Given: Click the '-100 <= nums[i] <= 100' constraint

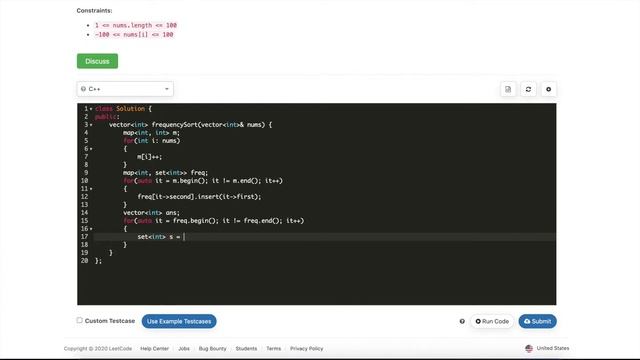Looking at the screenshot, I should pos(134,35).
